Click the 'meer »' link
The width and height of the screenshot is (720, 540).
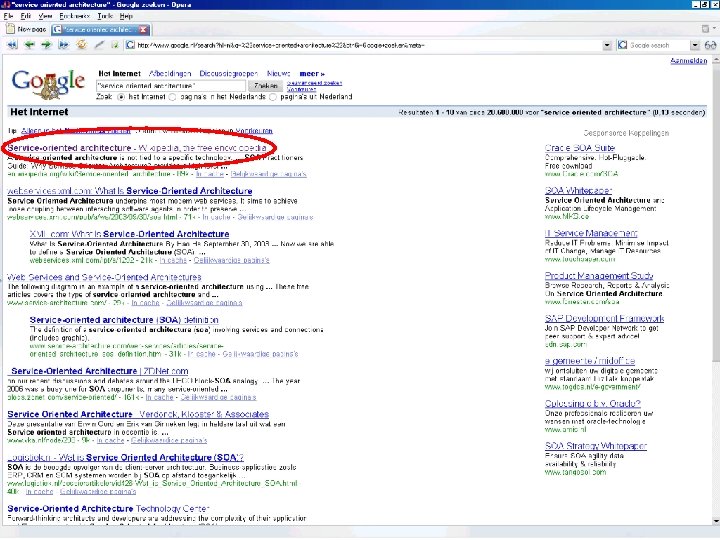(x=312, y=73)
